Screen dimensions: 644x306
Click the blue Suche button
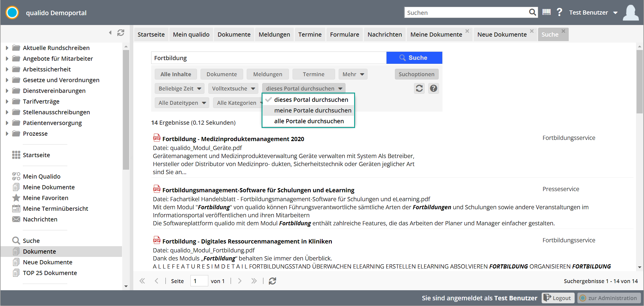(x=414, y=58)
